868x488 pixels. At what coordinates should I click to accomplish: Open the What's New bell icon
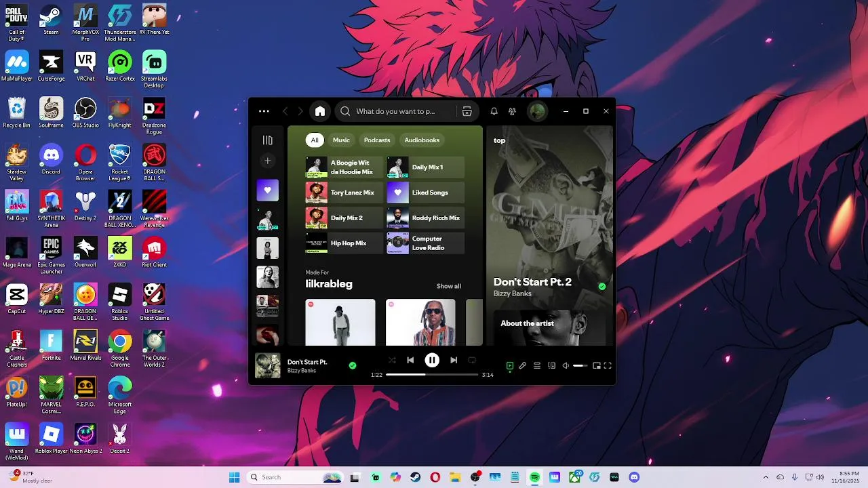click(x=494, y=111)
